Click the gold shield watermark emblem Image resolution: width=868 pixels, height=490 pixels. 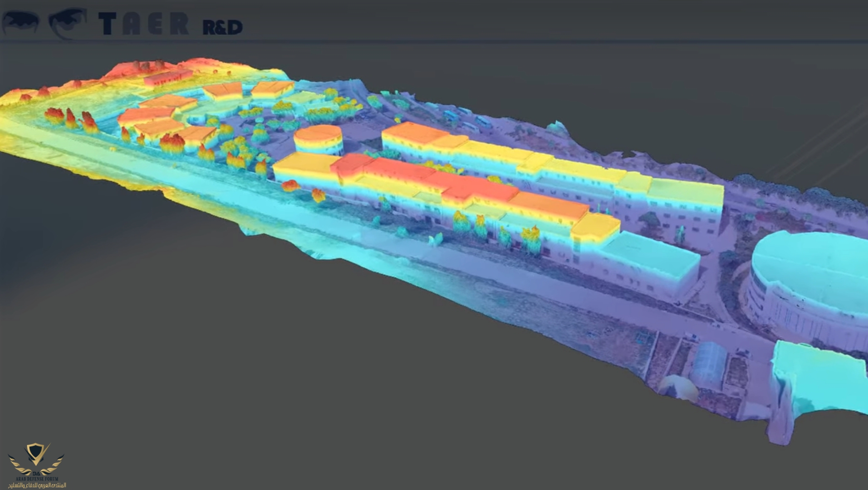pos(36,456)
